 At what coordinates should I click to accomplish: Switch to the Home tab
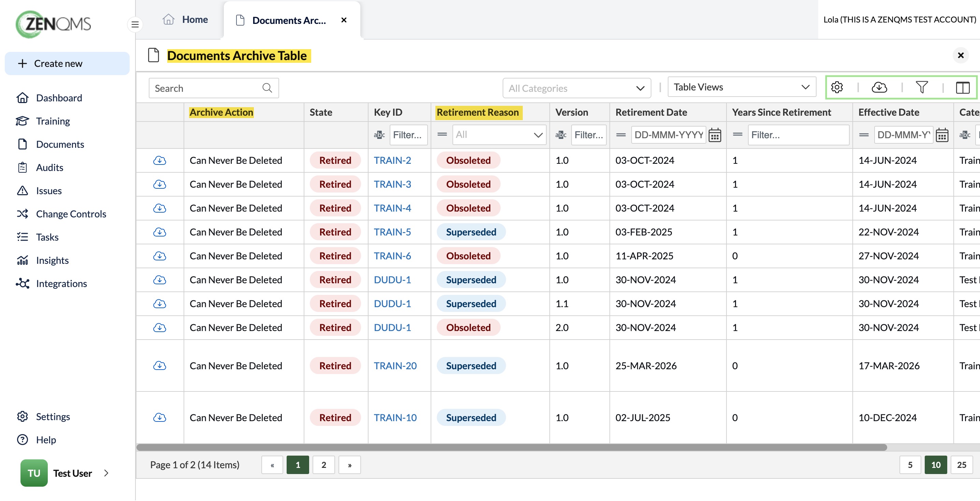185,20
